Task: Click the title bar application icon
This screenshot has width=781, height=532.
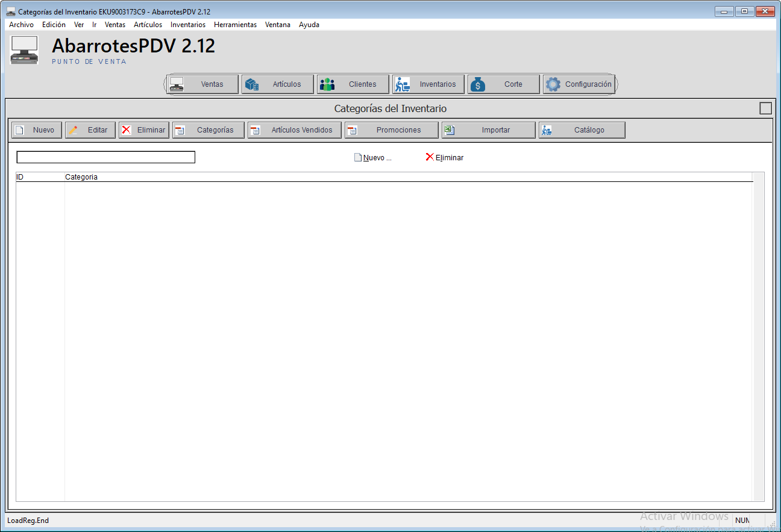Action: click(11, 11)
